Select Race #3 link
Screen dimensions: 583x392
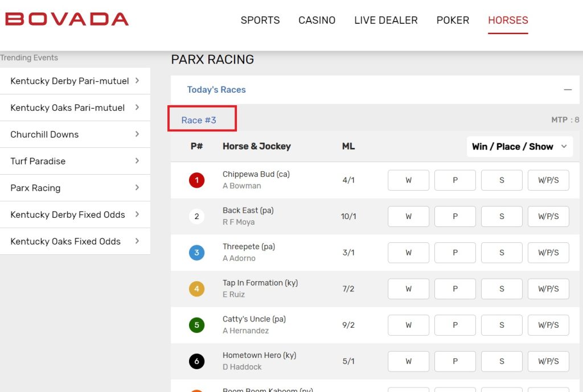[199, 120]
